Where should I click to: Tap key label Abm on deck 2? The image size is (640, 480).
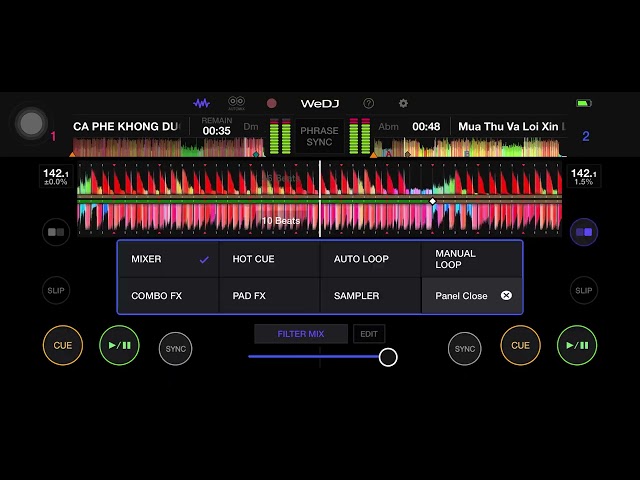pos(388,127)
